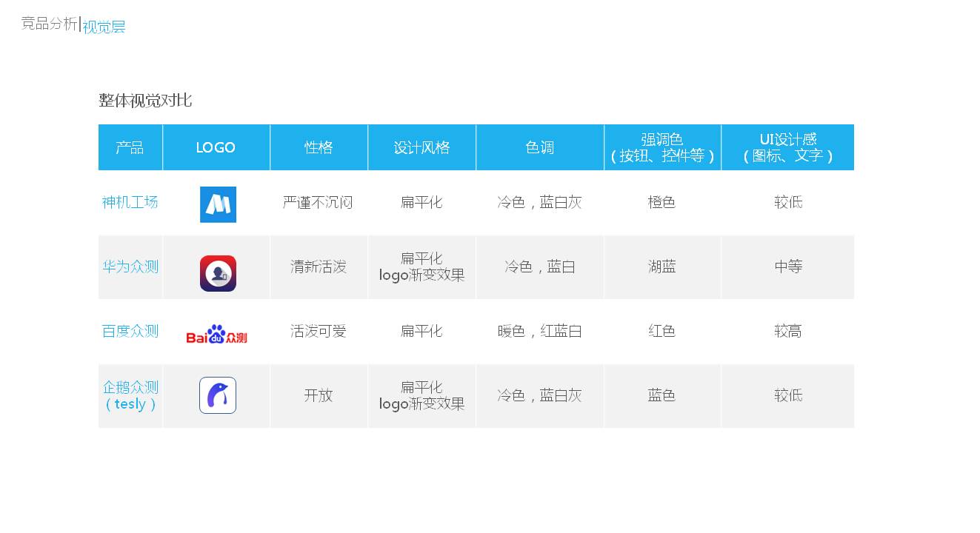This screenshot has height=533, width=980.
Task: Click 扁平化 logo渐变效果 in 华为众测 row
Action: 421,266
